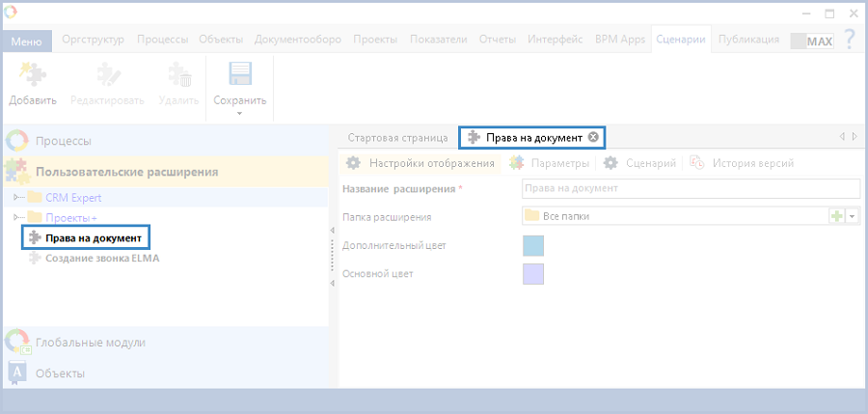Open the Папка расширения dropdown arrow
This screenshot has width=868, height=414.
(x=853, y=216)
